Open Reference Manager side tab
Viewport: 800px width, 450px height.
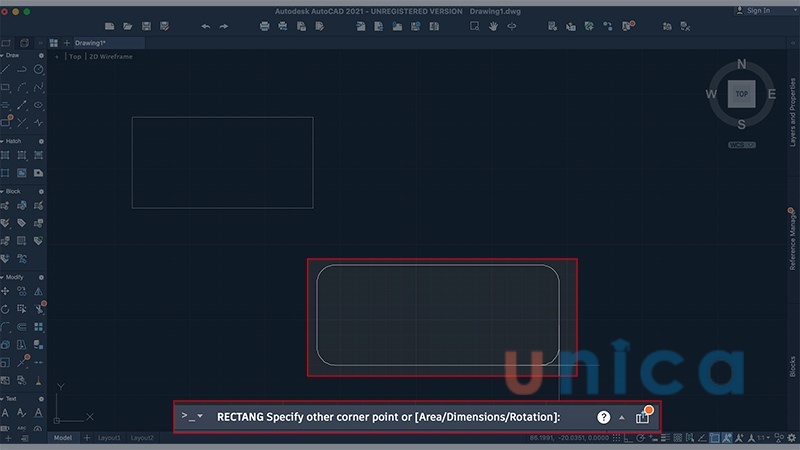[x=792, y=239]
